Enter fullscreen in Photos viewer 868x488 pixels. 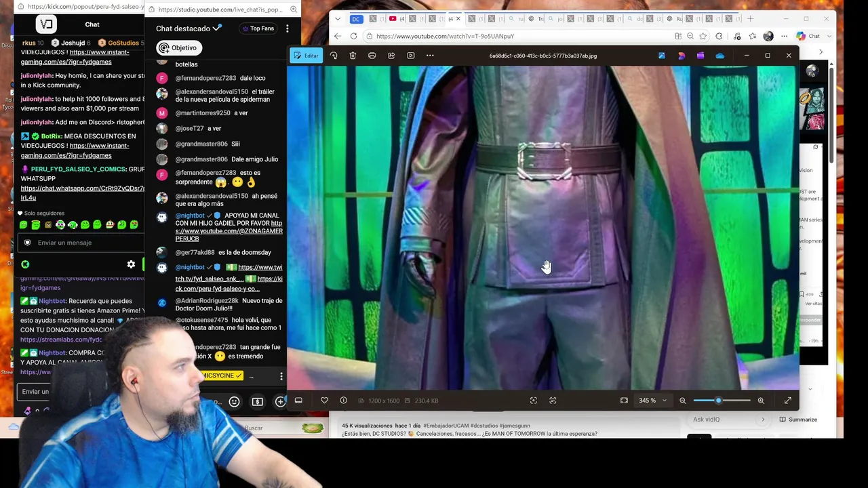(788, 401)
